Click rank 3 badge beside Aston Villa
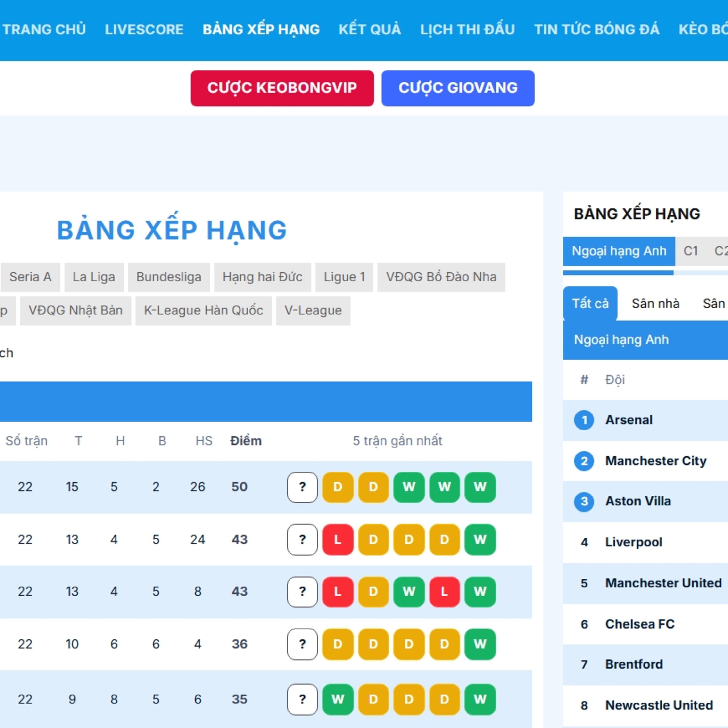The image size is (728, 728). point(584,502)
